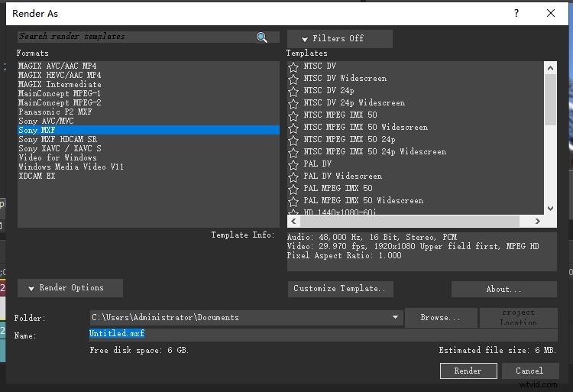573x392 pixels.
Task: Star the PAL MPEG IMX 50 template
Action: 293,189
